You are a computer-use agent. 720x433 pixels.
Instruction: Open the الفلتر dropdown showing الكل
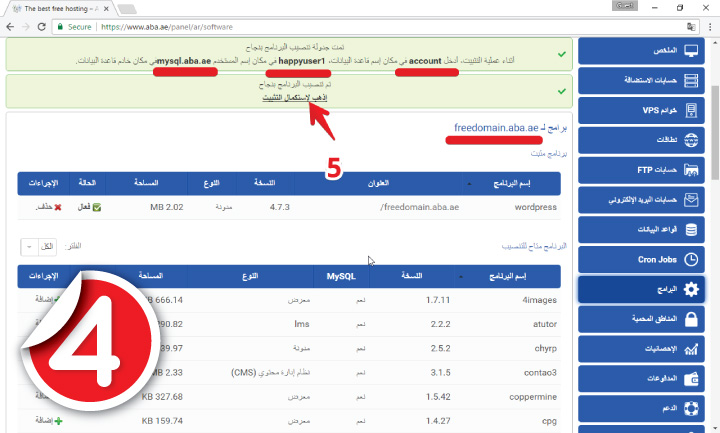[39, 247]
